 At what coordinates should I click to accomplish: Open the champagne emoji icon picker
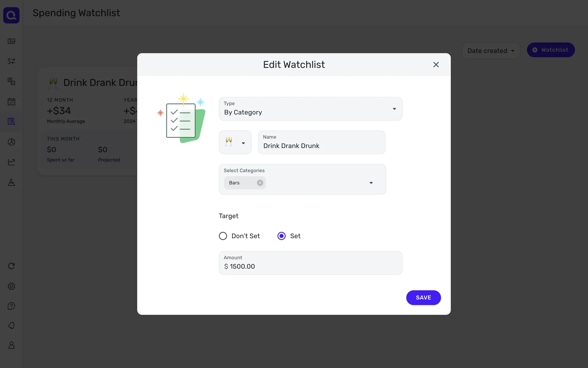tap(235, 142)
